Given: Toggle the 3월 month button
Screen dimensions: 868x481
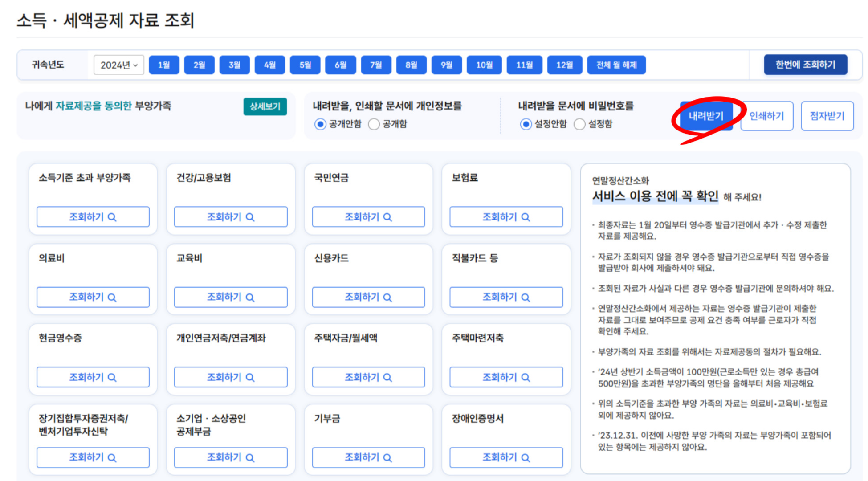Looking at the screenshot, I should pos(234,65).
